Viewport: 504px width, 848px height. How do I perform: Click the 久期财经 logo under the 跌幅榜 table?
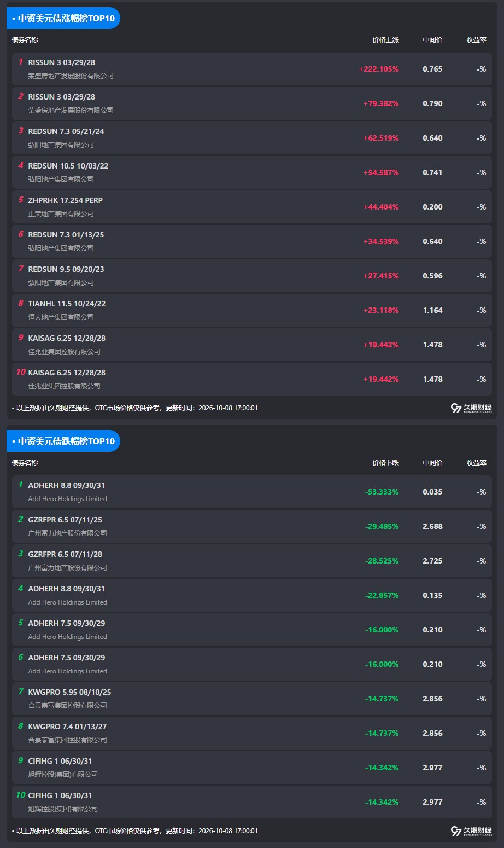coord(471,831)
